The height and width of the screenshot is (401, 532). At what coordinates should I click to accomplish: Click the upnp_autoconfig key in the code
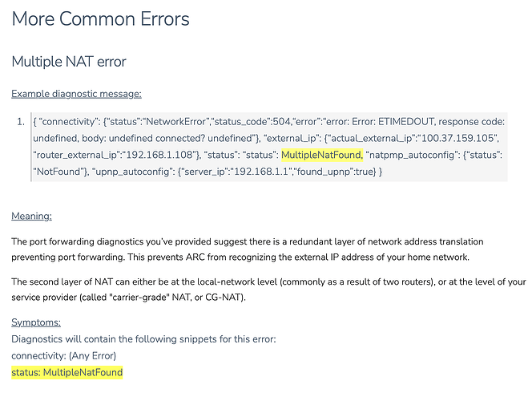(x=133, y=172)
